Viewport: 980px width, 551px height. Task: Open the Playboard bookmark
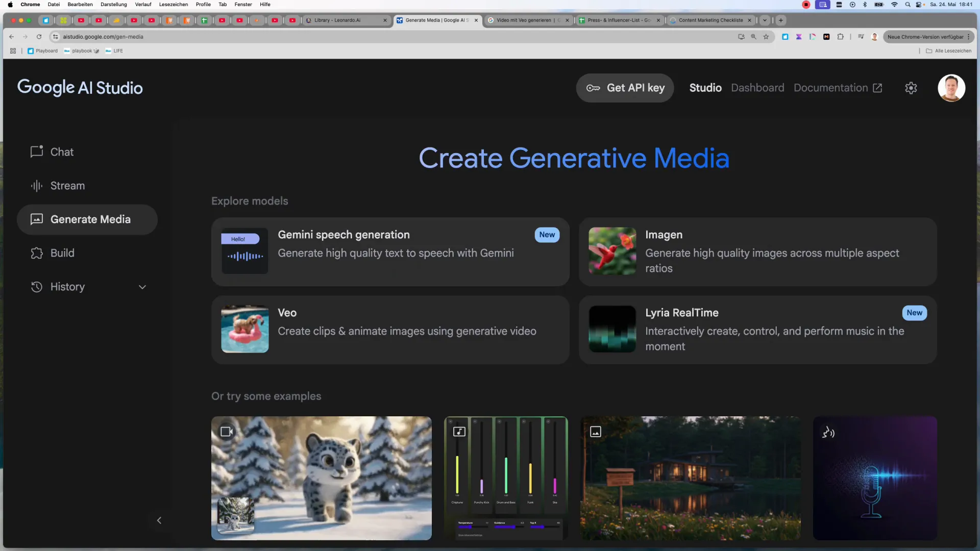pos(42,51)
